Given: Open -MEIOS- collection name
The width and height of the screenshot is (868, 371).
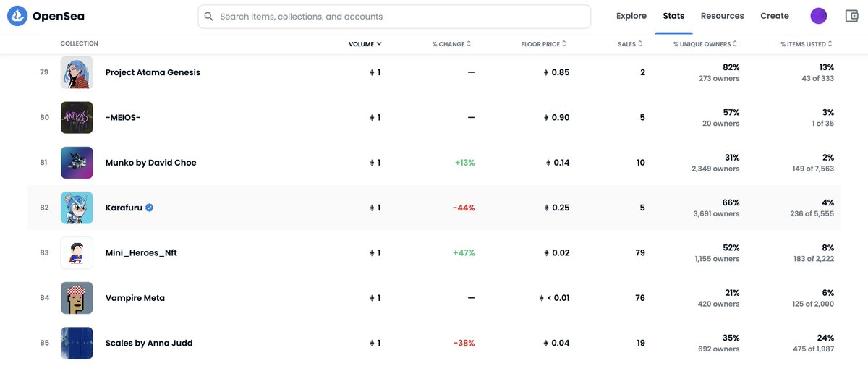Looking at the screenshot, I should tap(123, 117).
